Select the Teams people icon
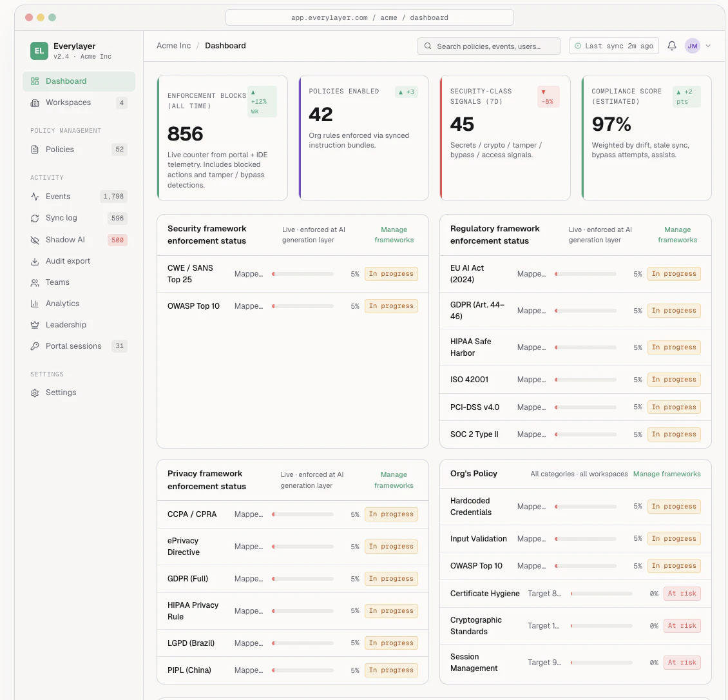The width and height of the screenshot is (728, 700). pyautogui.click(x=34, y=282)
